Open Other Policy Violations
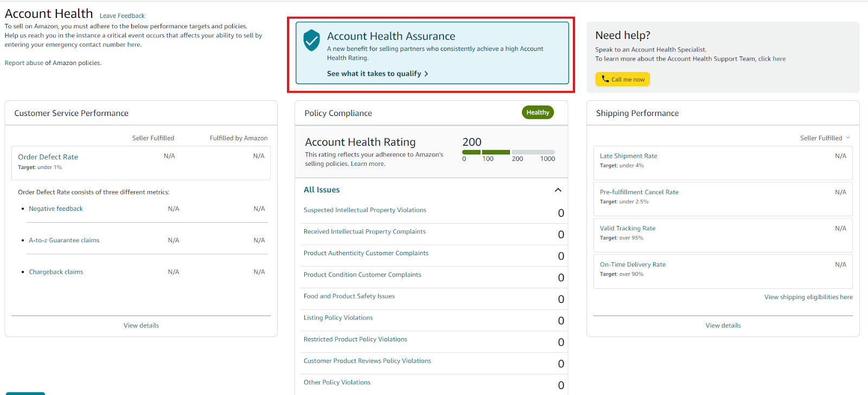868x395 pixels. click(337, 383)
